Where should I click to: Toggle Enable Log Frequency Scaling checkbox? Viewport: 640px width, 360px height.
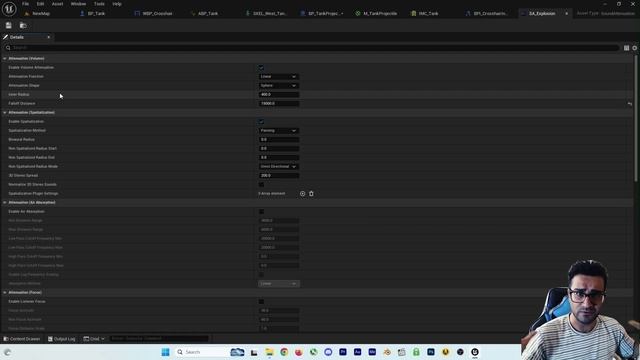[261, 275]
